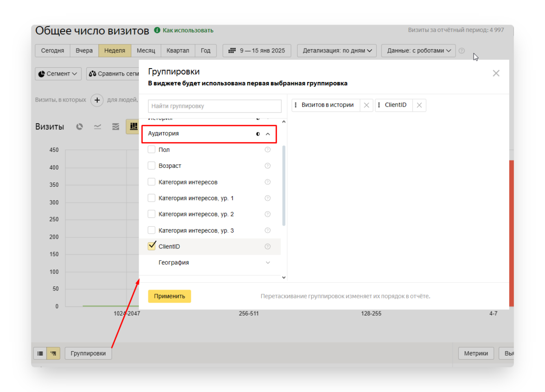Switch chart to line graph view
Image resolution: width=545 pixels, height=392 pixels.
97,126
